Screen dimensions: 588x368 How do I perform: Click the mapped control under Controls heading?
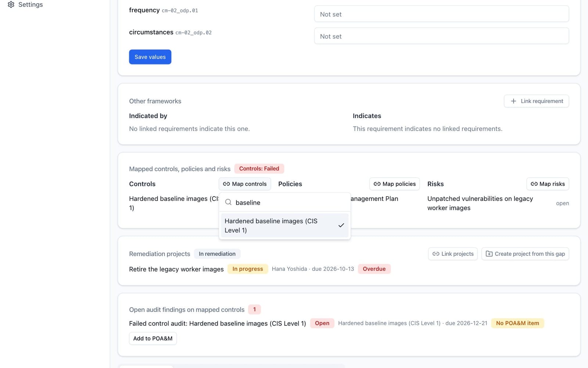click(x=173, y=203)
